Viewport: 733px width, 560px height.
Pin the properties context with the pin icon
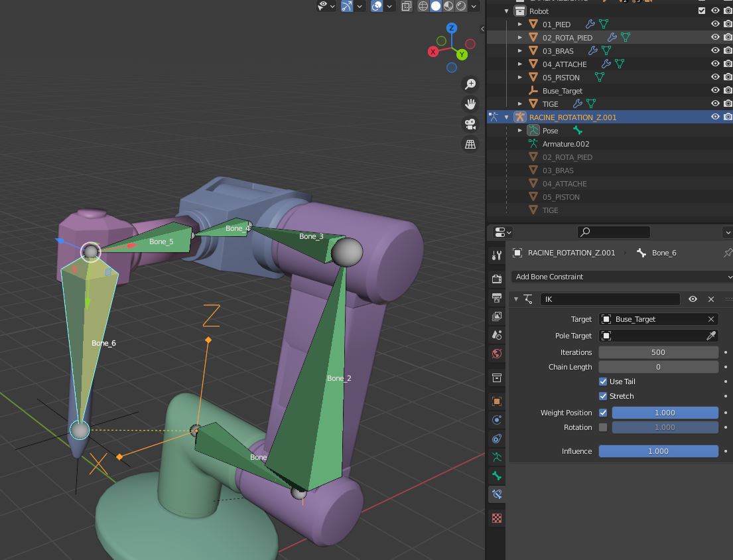728,253
